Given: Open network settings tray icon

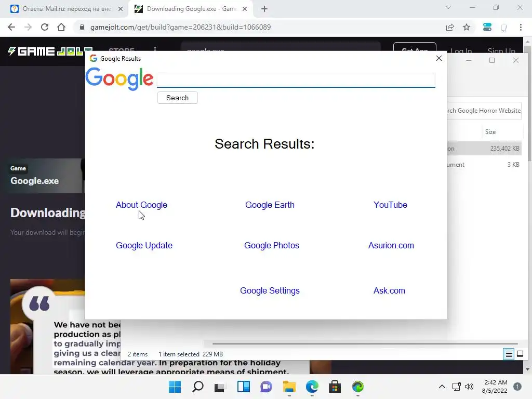Looking at the screenshot, I should pyautogui.click(x=456, y=387).
